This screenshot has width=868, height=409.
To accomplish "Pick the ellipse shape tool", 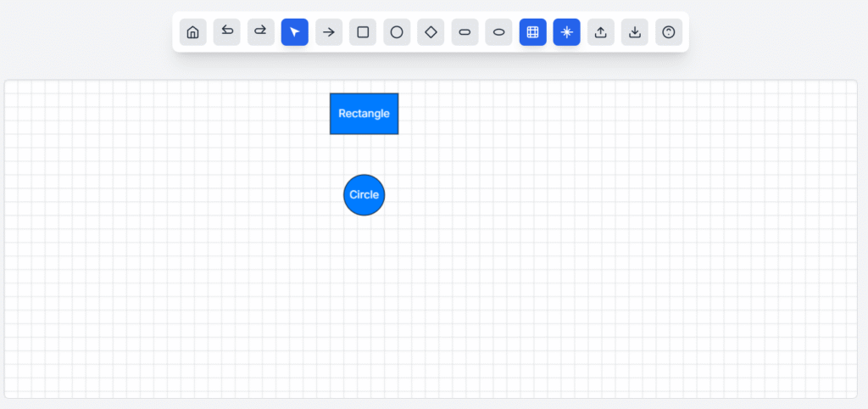I will click(498, 32).
